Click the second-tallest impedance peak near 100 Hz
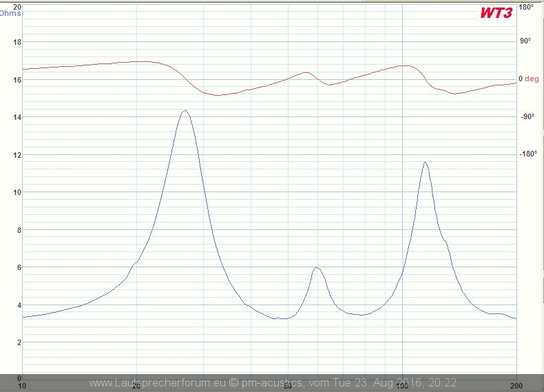The image size is (544, 392). click(425, 163)
